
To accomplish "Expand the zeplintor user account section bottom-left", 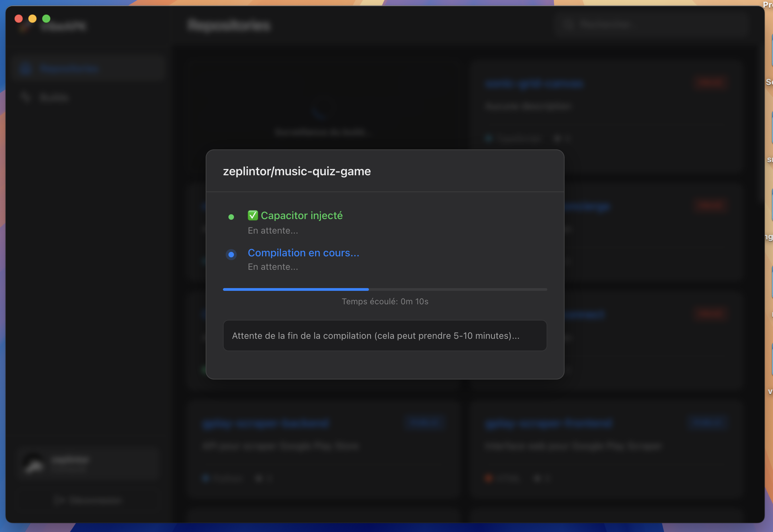I will pyautogui.click(x=88, y=464).
